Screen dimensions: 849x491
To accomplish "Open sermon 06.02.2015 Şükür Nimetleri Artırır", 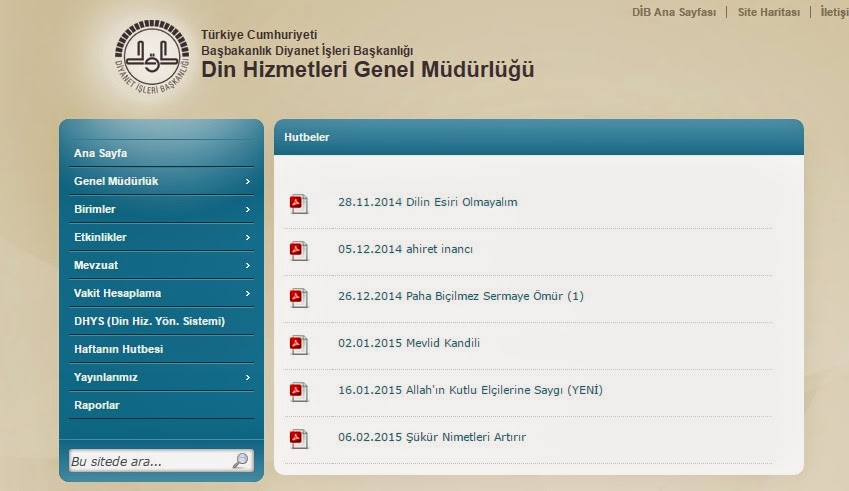I will point(432,437).
